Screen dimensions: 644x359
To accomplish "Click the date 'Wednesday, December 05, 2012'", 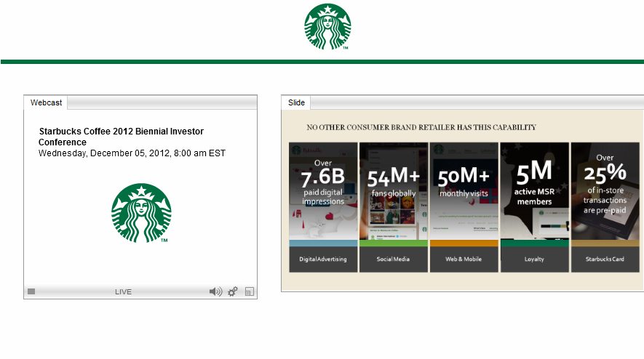I will tap(104, 153).
